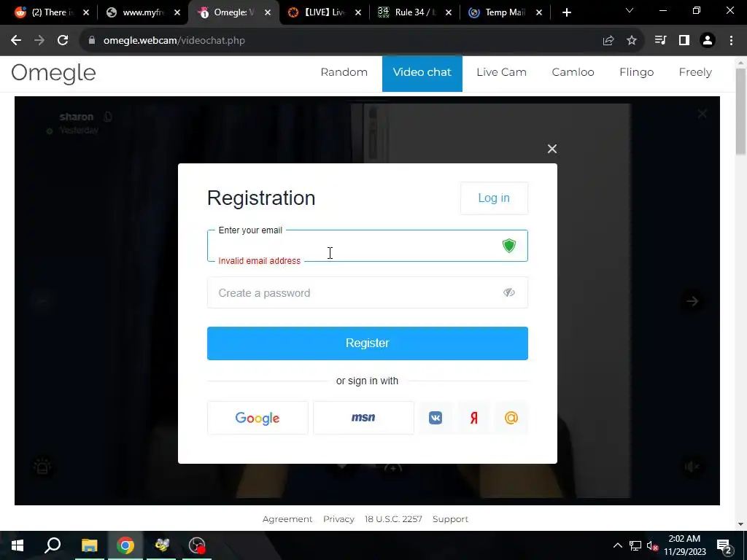Image resolution: width=747 pixels, height=560 pixels.
Task: Open the notification center icon
Action: coord(724,545)
